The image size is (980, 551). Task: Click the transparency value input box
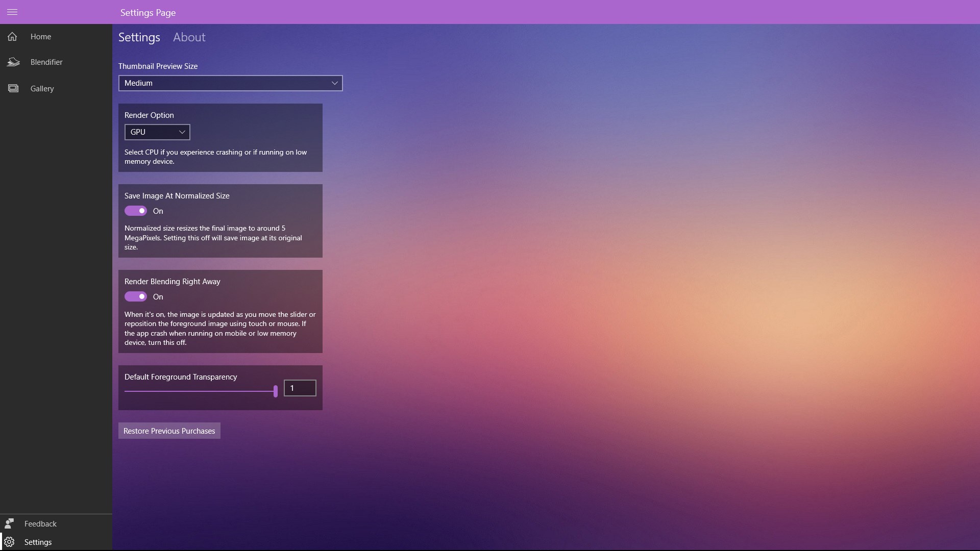point(300,388)
